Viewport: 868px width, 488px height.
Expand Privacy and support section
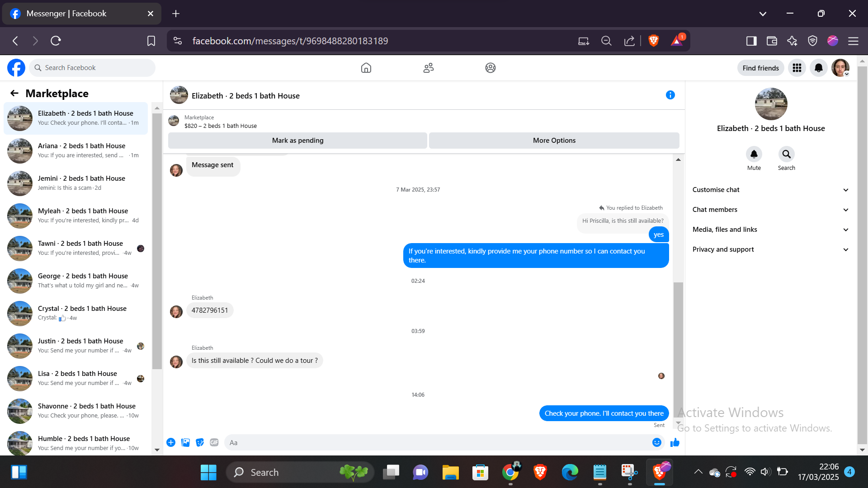point(770,249)
